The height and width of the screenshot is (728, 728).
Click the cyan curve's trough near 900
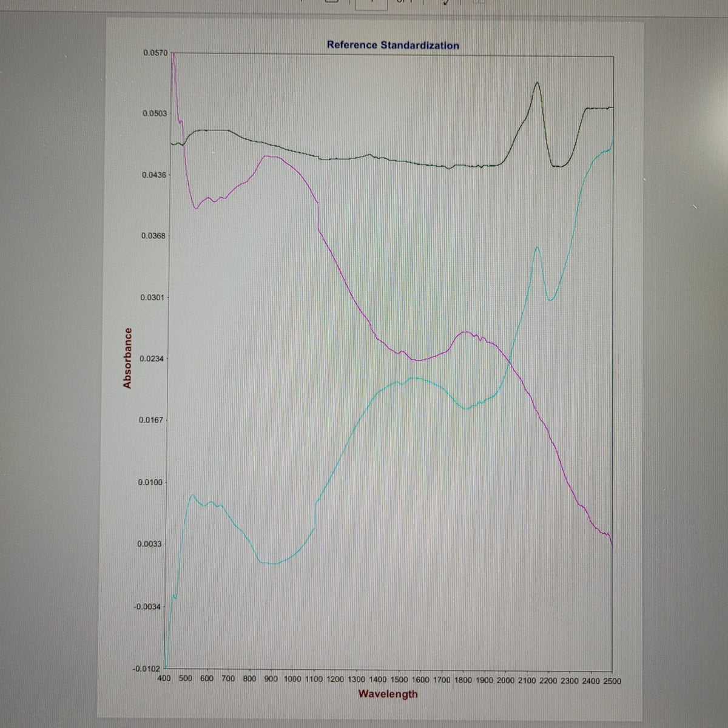[x=272, y=564]
